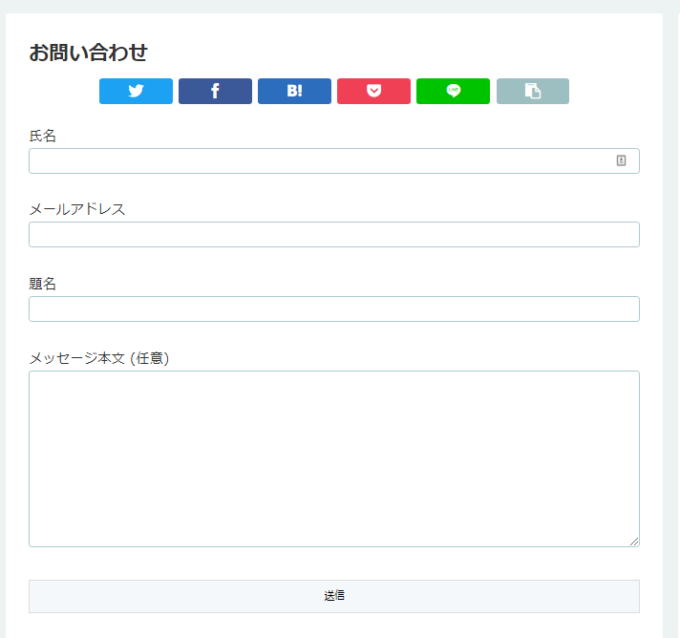Focus the 氏名 input field
680x638 pixels.
(x=334, y=161)
